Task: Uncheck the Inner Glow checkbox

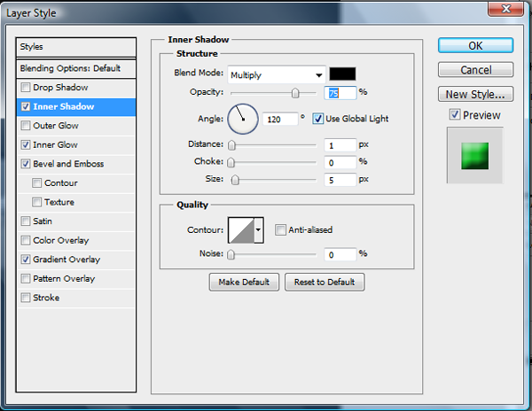Action: [26, 144]
